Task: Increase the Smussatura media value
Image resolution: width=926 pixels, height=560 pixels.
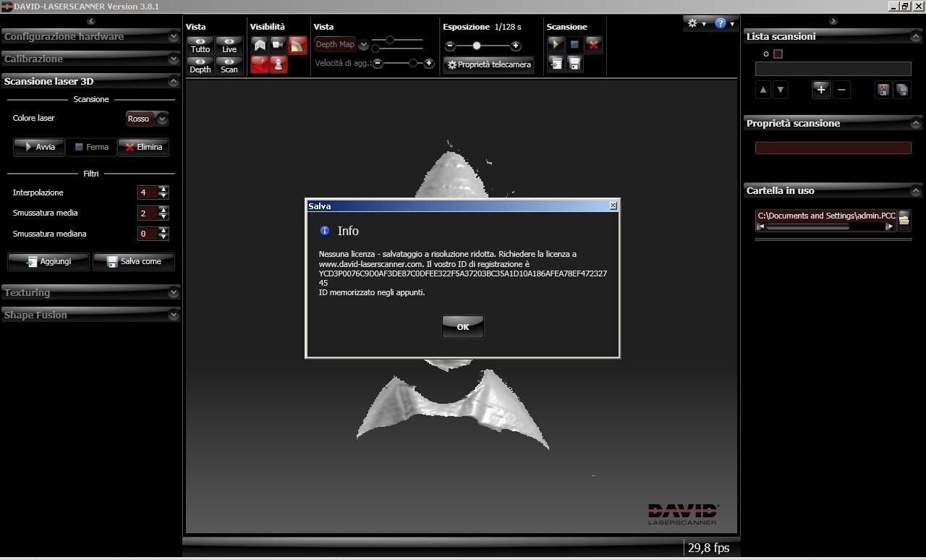Action: [163, 210]
